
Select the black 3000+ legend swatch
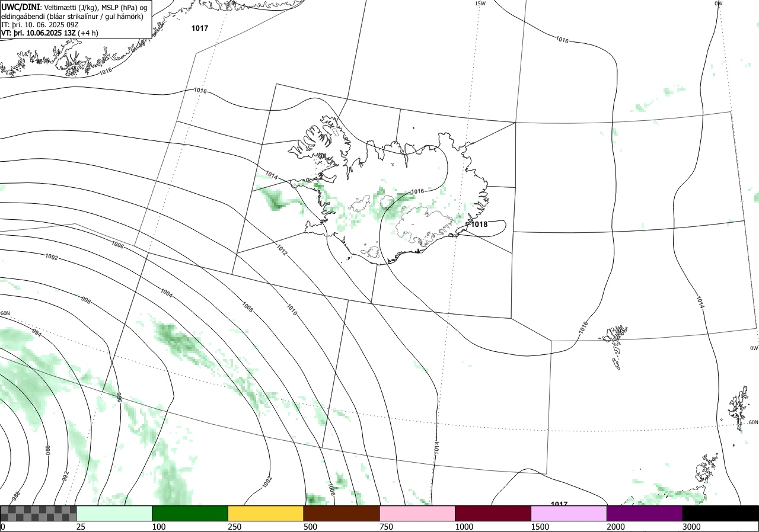(x=721, y=513)
